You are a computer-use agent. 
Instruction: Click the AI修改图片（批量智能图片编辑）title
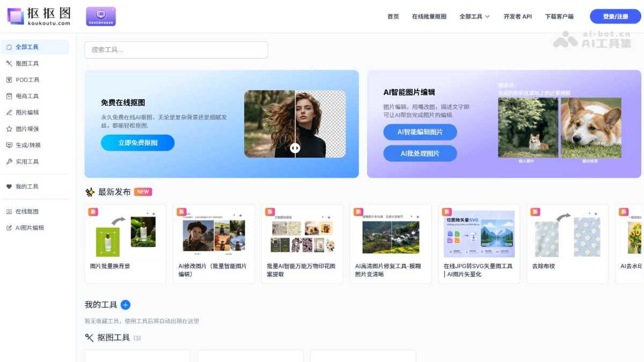click(213, 270)
